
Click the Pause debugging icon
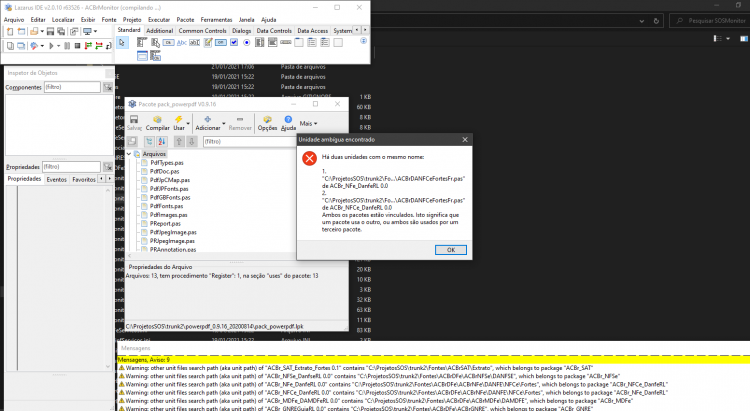[x=67, y=46]
